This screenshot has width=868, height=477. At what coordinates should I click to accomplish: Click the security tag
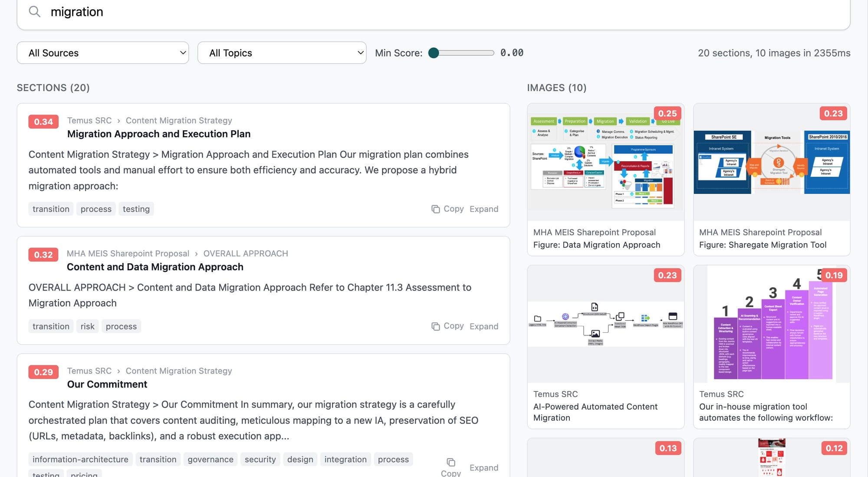(x=260, y=459)
